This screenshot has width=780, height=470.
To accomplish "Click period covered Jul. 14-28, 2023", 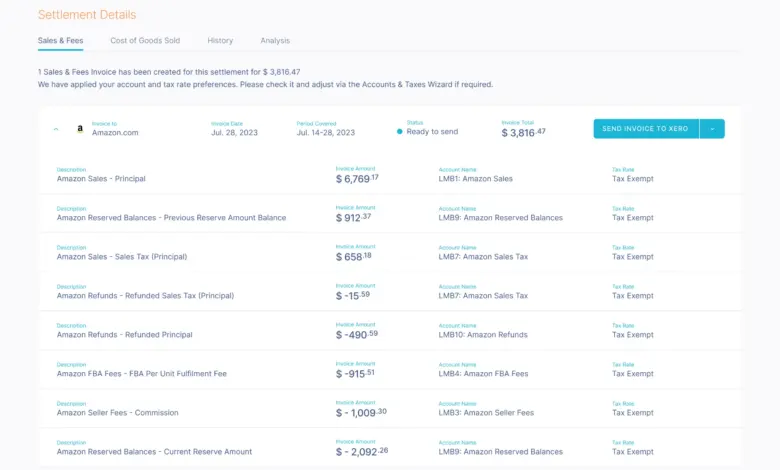I will 326,133.
